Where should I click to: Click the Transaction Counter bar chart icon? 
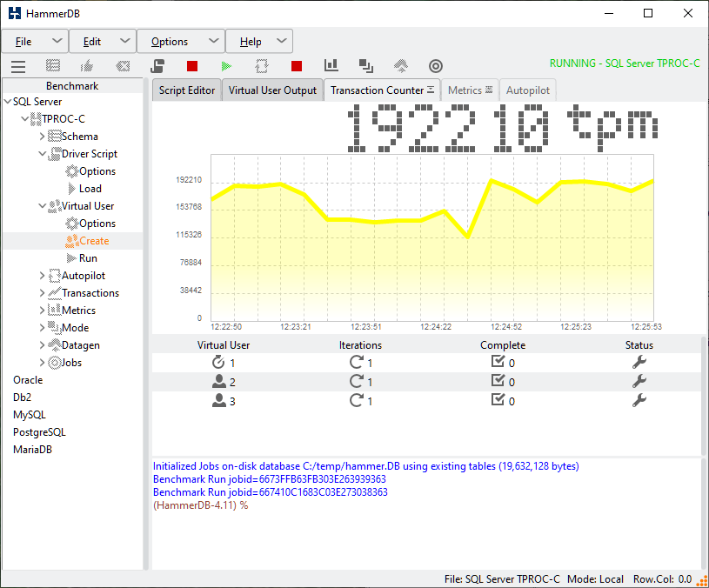pyautogui.click(x=331, y=66)
